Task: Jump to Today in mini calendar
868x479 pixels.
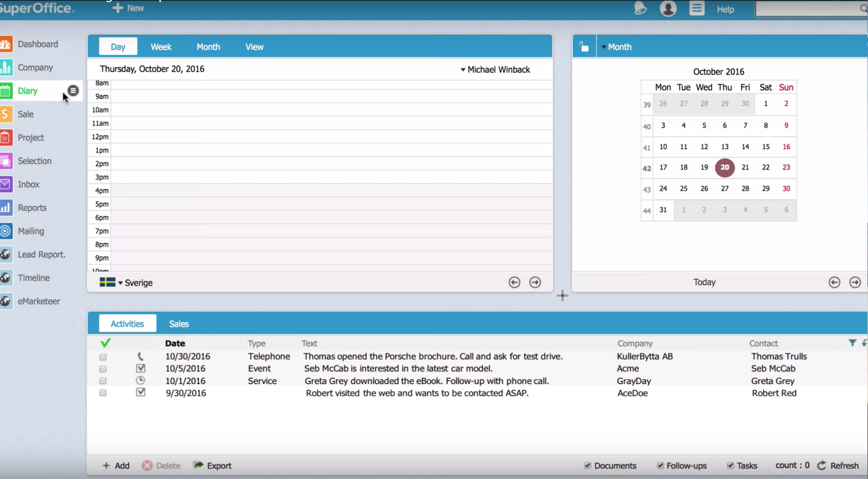Action: (704, 282)
